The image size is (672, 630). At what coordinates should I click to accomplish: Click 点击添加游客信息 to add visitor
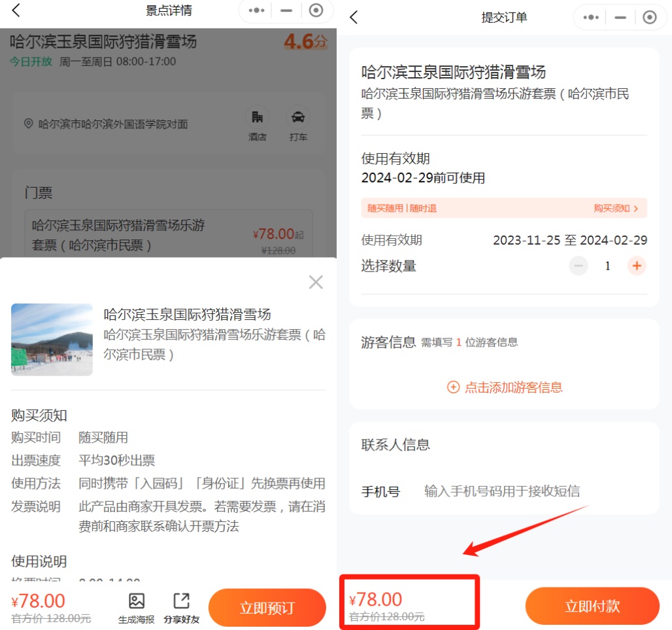click(504, 387)
